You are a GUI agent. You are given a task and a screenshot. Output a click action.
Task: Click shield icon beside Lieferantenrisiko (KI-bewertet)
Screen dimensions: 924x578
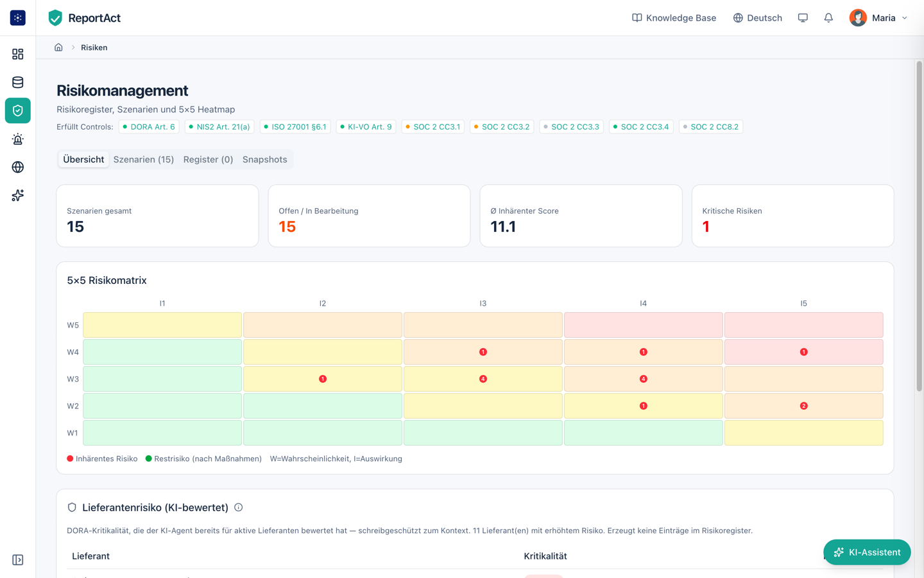(x=72, y=507)
